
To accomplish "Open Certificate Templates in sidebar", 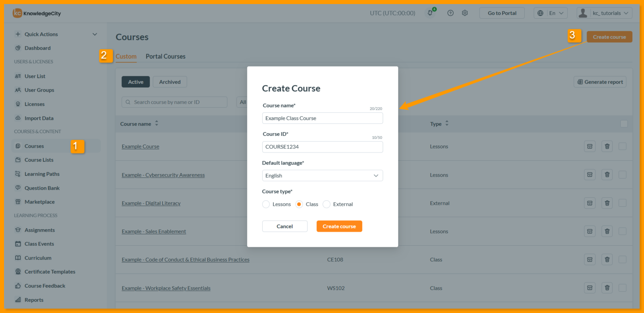I will [50, 272].
